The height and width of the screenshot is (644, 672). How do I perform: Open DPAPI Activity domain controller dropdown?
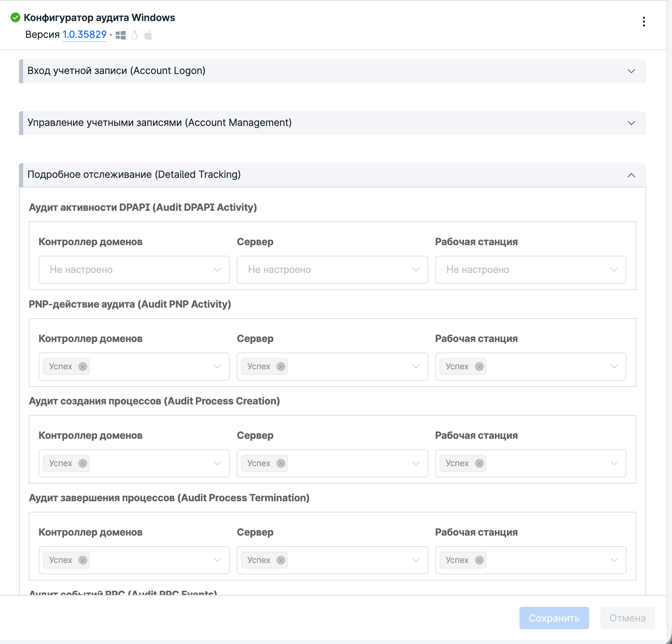(x=134, y=270)
